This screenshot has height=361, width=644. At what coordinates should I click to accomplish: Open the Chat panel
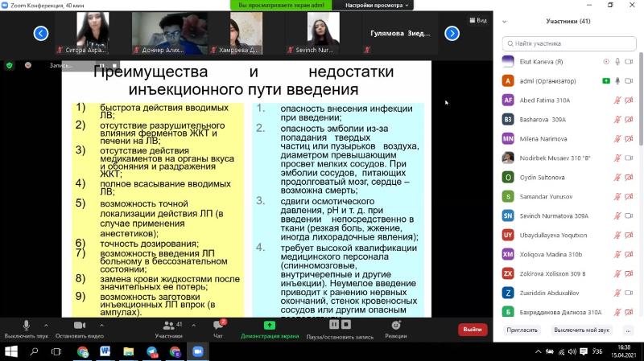pos(217,325)
